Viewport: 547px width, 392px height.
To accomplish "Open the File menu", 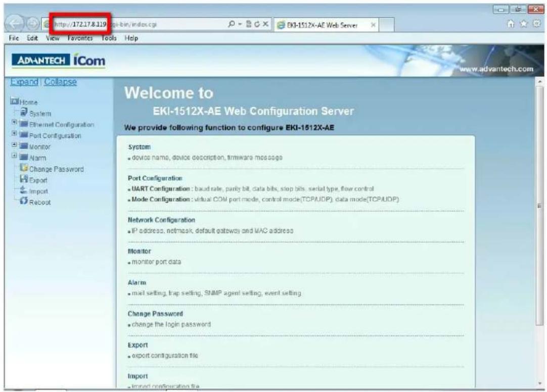I will (x=14, y=38).
